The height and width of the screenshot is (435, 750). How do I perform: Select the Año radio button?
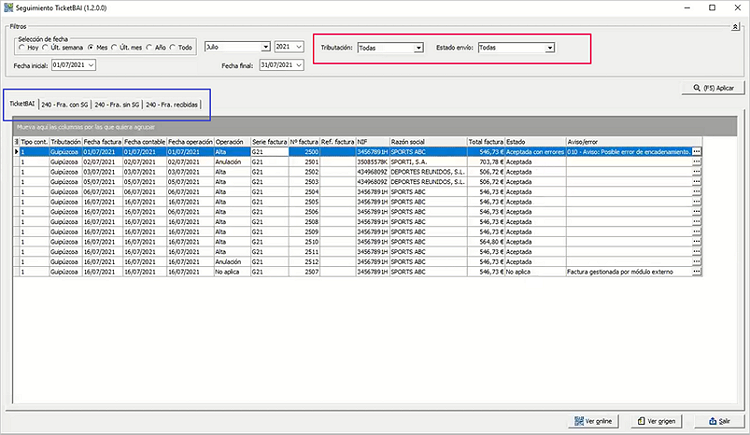tap(149, 48)
